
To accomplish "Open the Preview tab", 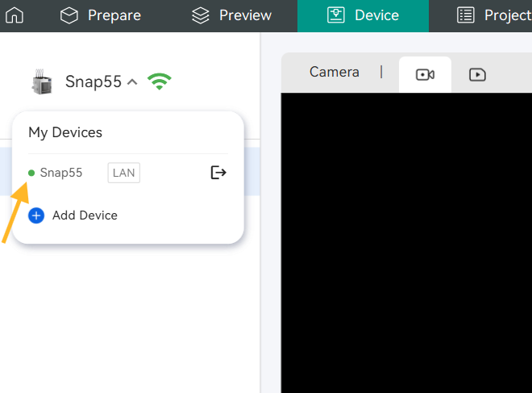I will [x=232, y=15].
